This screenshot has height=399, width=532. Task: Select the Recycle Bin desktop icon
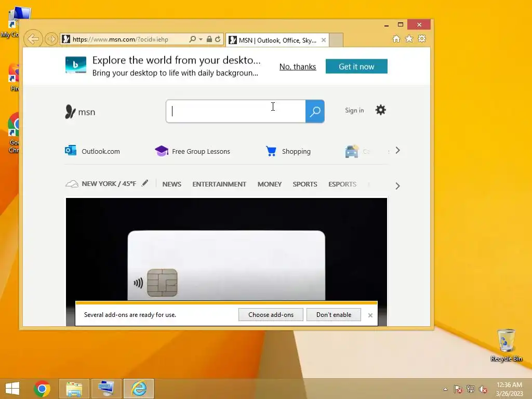(506, 345)
